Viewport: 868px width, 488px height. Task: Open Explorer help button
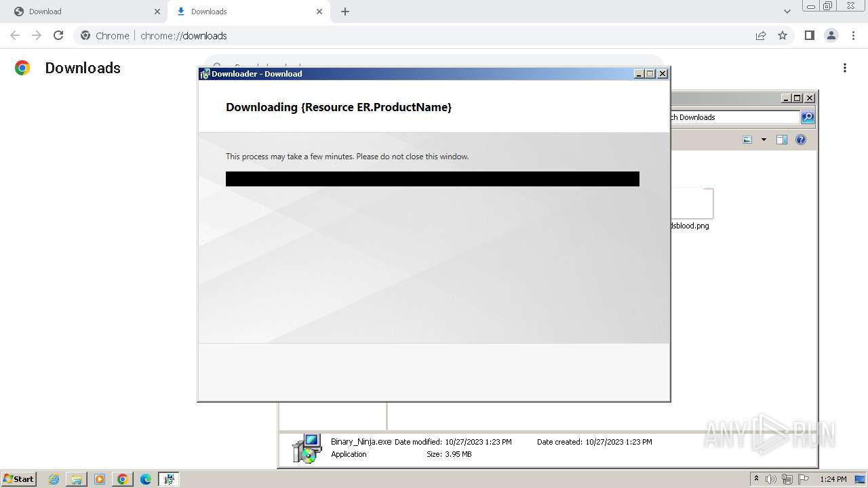tap(801, 140)
